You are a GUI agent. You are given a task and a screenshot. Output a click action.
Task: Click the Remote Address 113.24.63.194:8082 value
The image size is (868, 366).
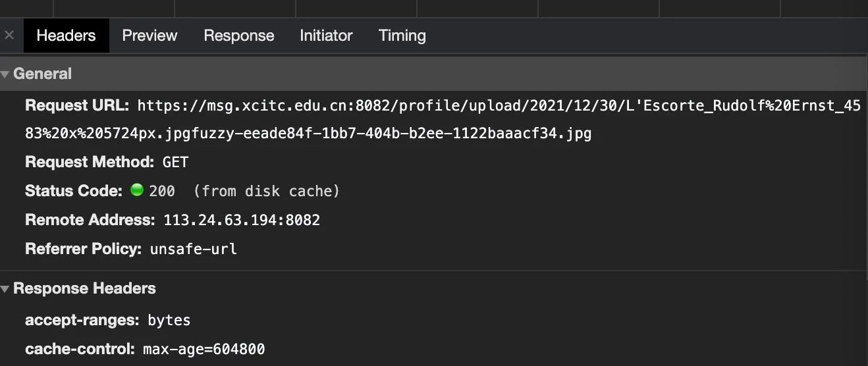[x=242, y=220]
